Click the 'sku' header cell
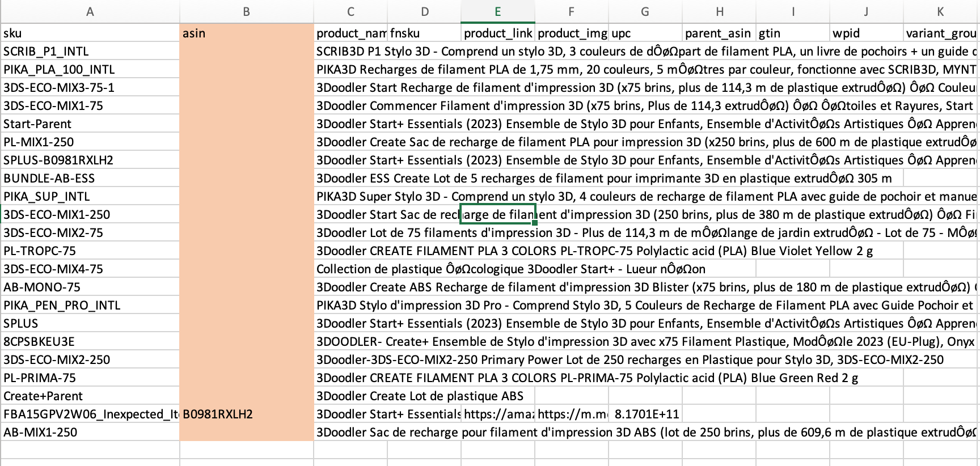 click(90, 33)
